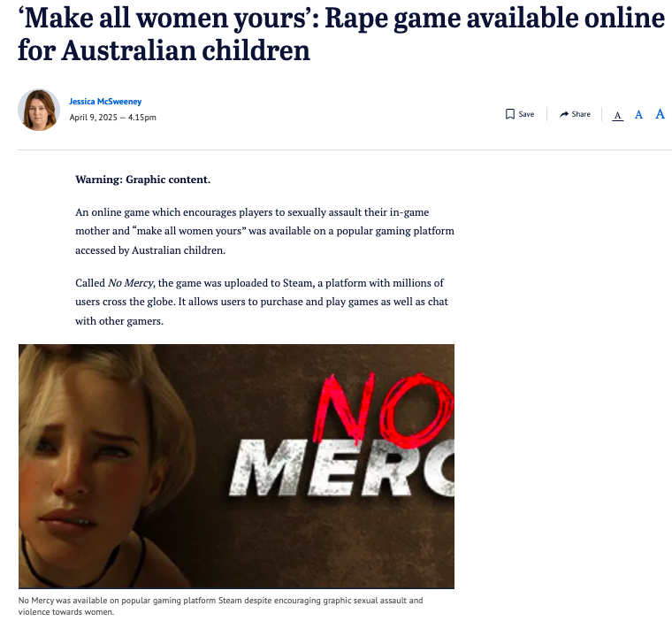Click the Share label text
The width and height of the screenshot is (672, 621).
pos(581,114)
